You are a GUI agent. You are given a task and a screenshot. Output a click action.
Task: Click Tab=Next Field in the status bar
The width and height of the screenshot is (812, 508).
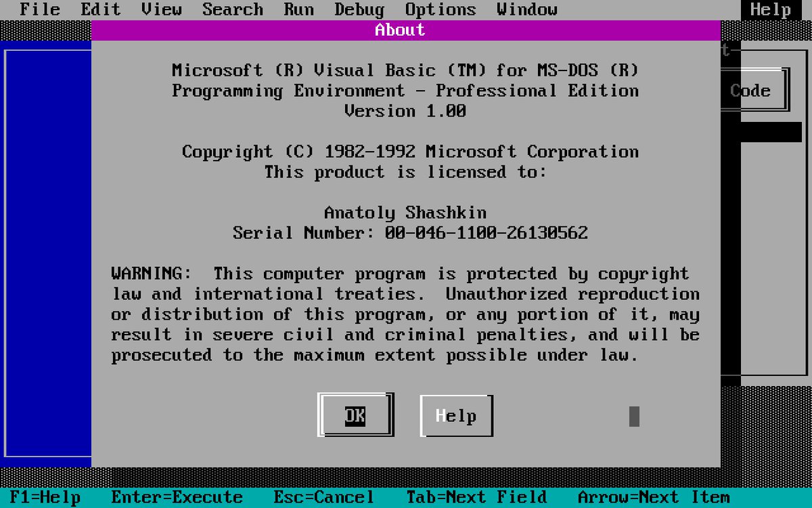click(x=476, y=497)
